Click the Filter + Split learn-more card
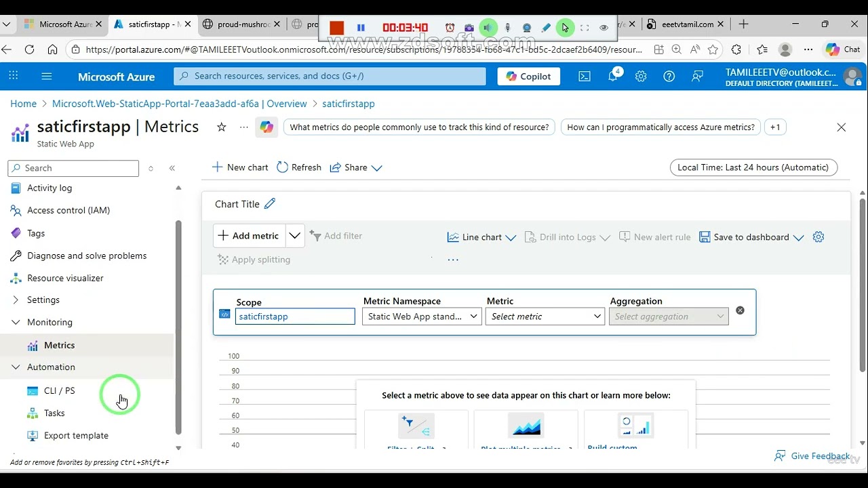Screen dimensions: 868x488 tap(416, 429)
